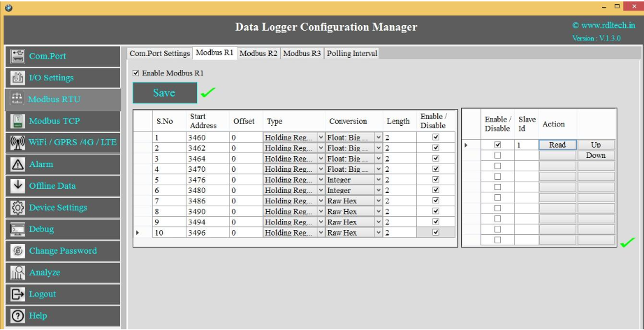Open WiFi / GPRS / 4G / LTE icon
The height and width of the screenshot is (330, 644).
pyautogui.click(x=17, y=143)
